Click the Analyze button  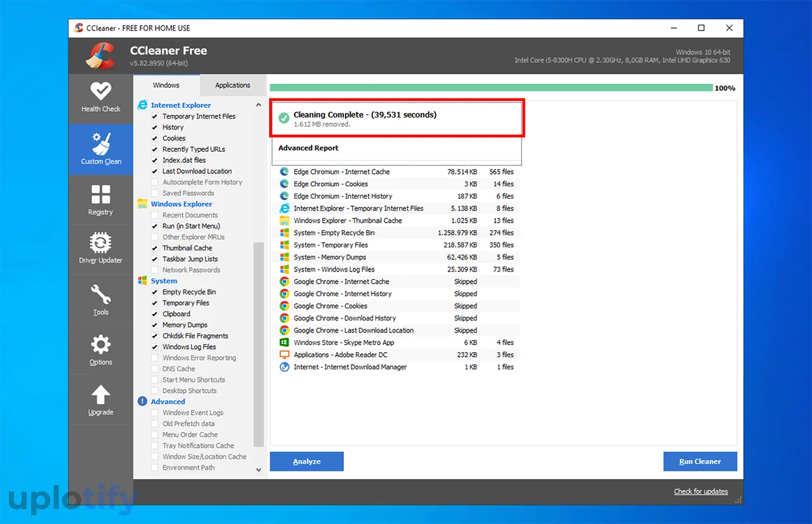(x=307, y=462)
